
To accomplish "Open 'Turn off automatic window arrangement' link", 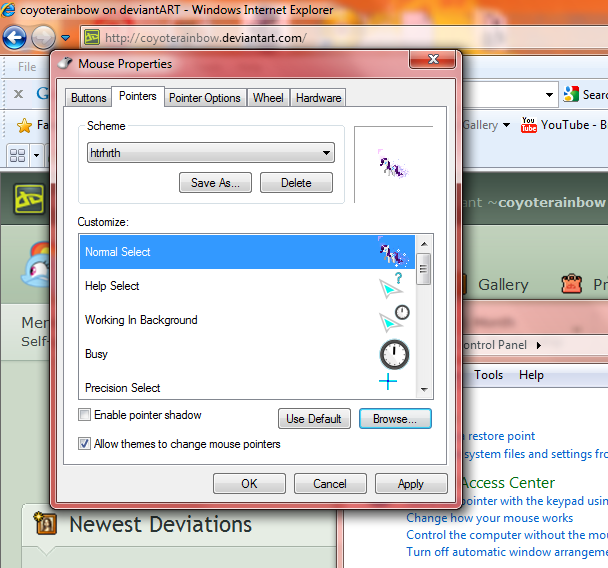I will point(507,552).
